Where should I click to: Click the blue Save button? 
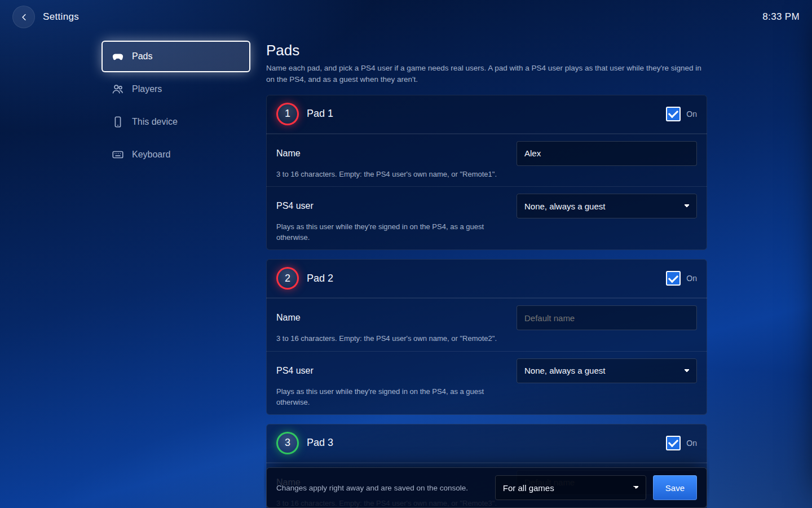(x=675, y=488)
